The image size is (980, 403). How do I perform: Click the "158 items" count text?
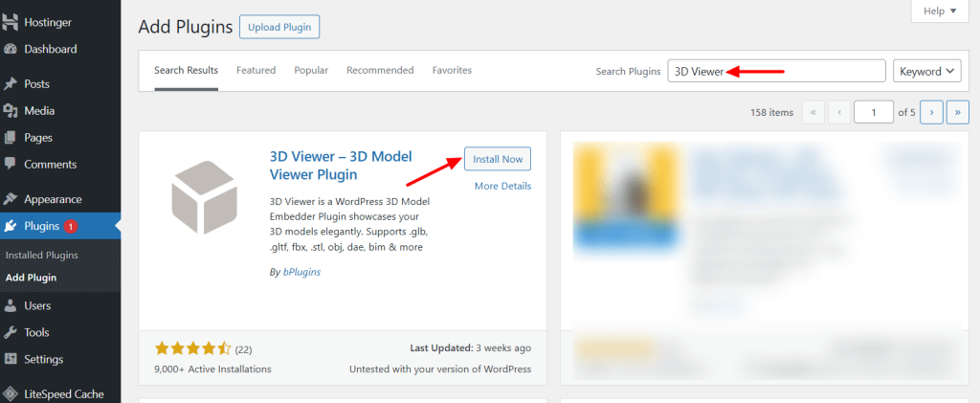click(x=772, y=112)
